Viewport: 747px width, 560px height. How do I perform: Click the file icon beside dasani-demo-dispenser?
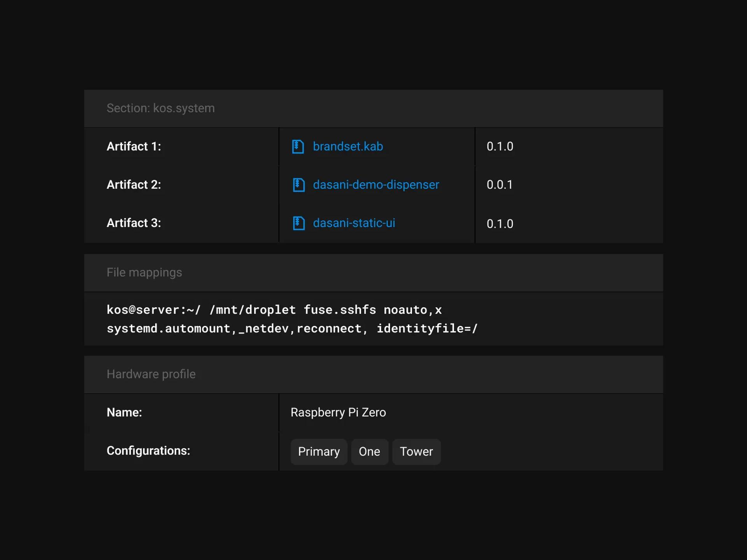click(x=298, y=185)
